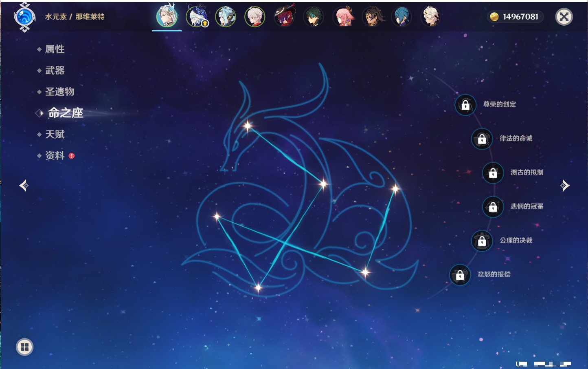This screenshot has width=588, height=369.
Task: Open the 天赋 talents section
Action: [x=55, y=134]
